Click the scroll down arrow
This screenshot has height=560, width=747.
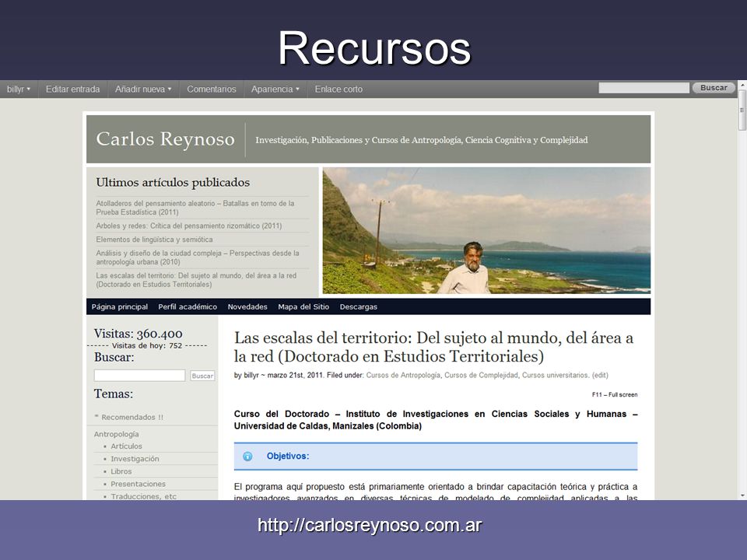pos(742,495)
